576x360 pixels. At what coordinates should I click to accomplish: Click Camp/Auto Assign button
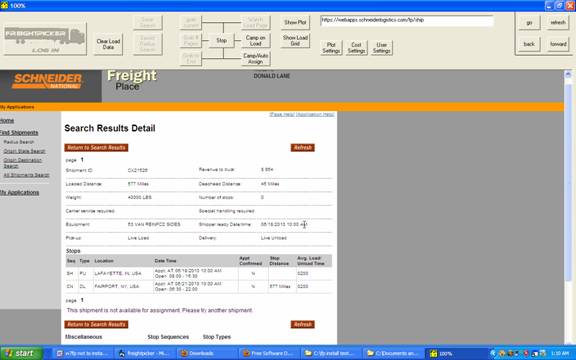click(255, 59)
